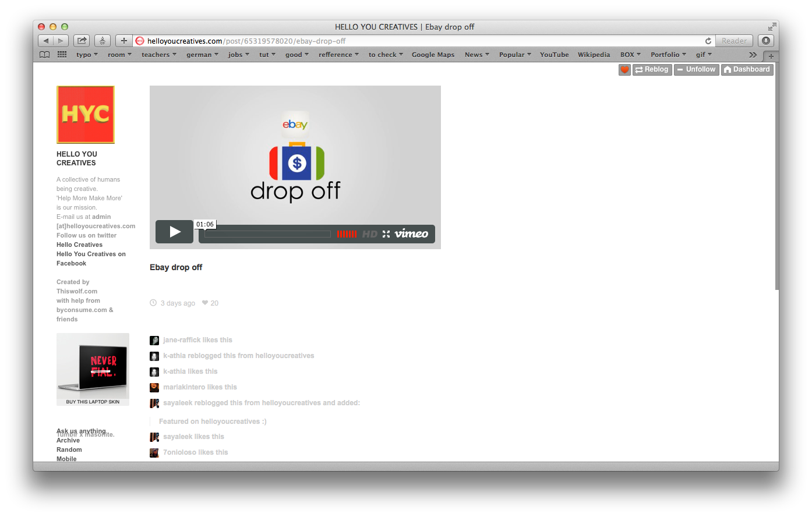Open the avatar beside sayaleek likes this
Viewport: 812px width, 517px height.
154,437
